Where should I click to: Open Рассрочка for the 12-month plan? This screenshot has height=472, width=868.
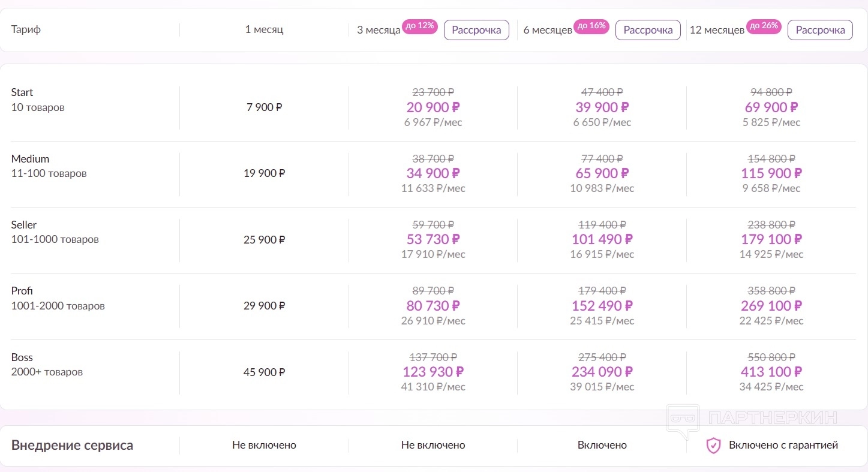pyautogui.click(x=819, y=30)
